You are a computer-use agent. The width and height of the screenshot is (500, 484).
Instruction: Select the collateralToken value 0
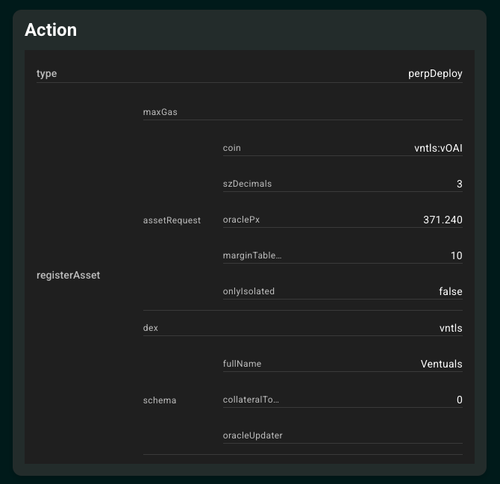pyautogui.click(x=459, y=400)
